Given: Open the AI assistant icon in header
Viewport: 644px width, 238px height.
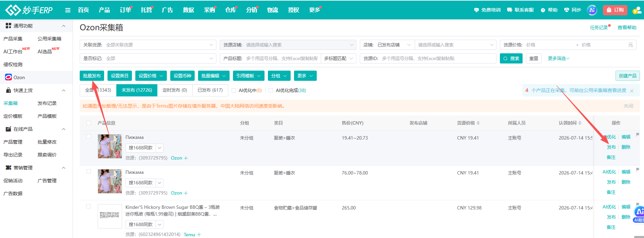Looking at the screenshot, I should coord(592,10).
